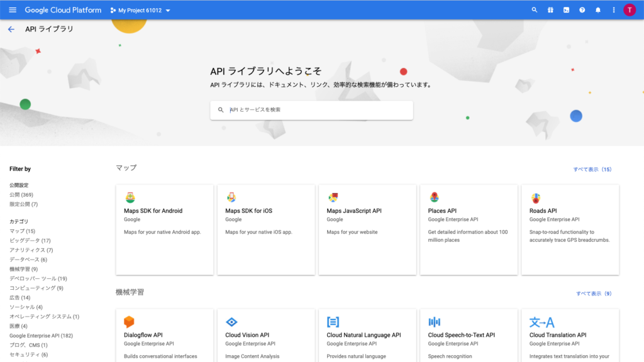Open the help question mark icon

(x=582, y=10)
